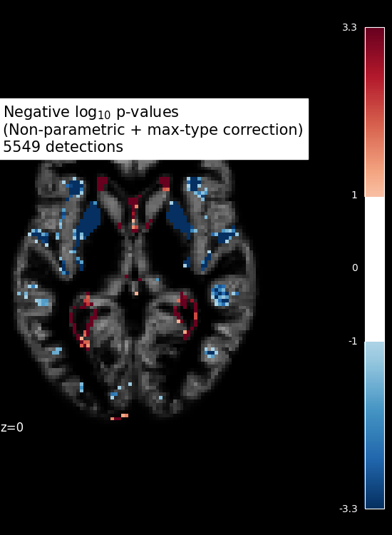Click the colorbar tick label -1

point(353,341)
